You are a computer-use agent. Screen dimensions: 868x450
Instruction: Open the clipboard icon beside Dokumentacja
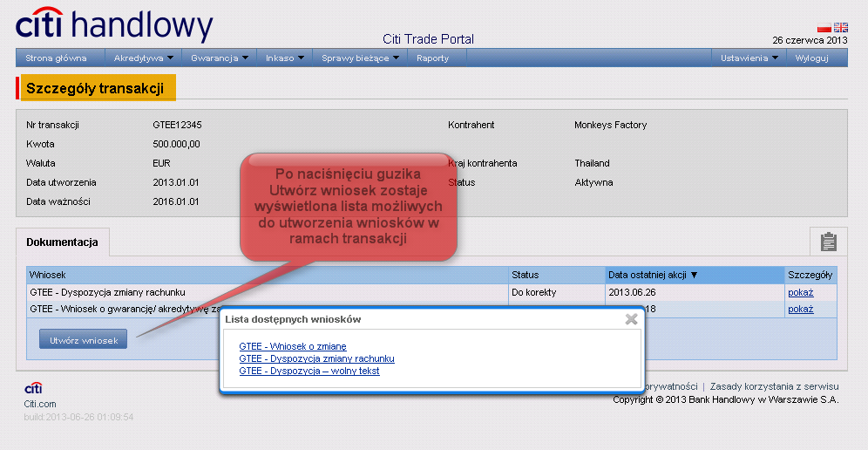point(828,242)
